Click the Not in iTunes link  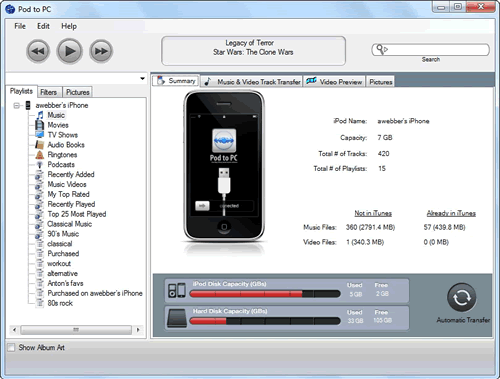point(373,213)
